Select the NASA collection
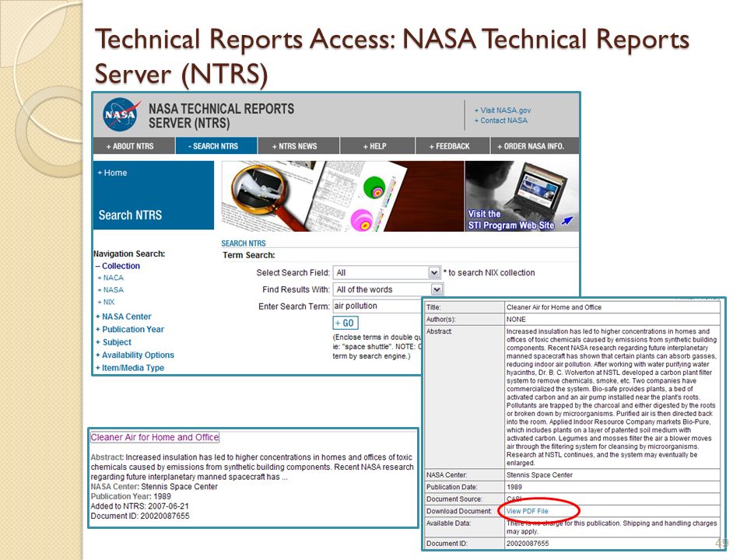The height and width of the screenshot is (560, 747). coord(111,290)
